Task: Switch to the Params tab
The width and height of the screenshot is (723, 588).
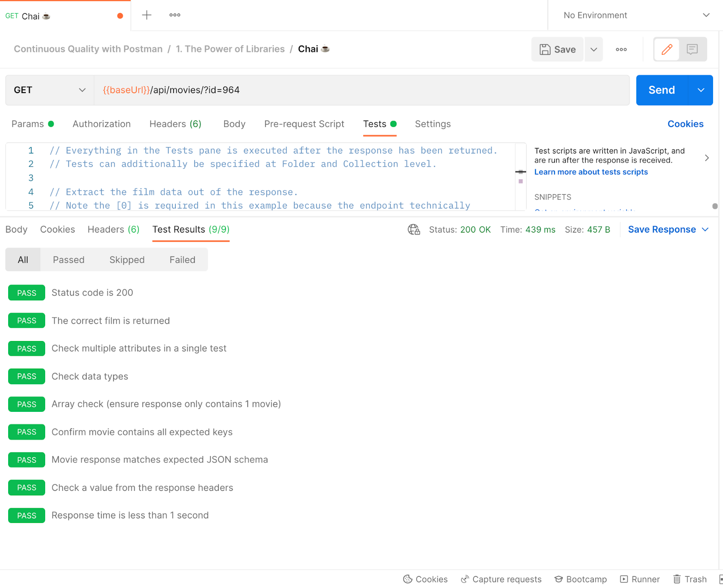Action: [x=33, y=124]
